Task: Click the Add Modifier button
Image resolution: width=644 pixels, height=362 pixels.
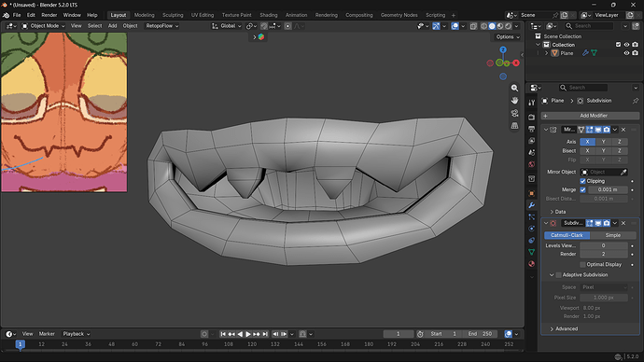Action: pyautogui.click(x=590, y=116)
